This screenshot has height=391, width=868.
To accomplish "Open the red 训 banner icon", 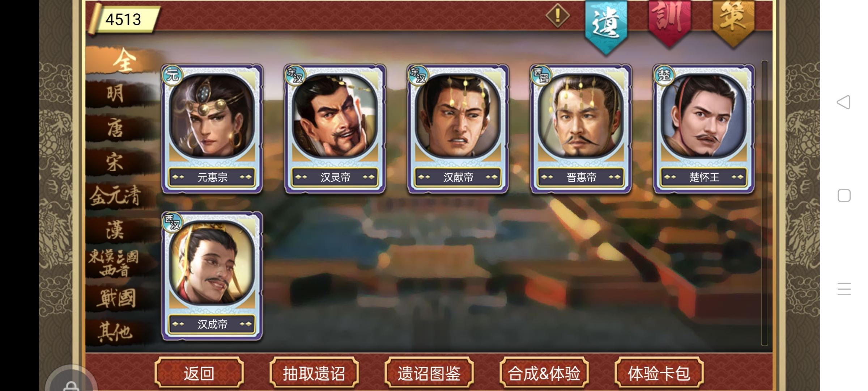I will pos(669,22).
